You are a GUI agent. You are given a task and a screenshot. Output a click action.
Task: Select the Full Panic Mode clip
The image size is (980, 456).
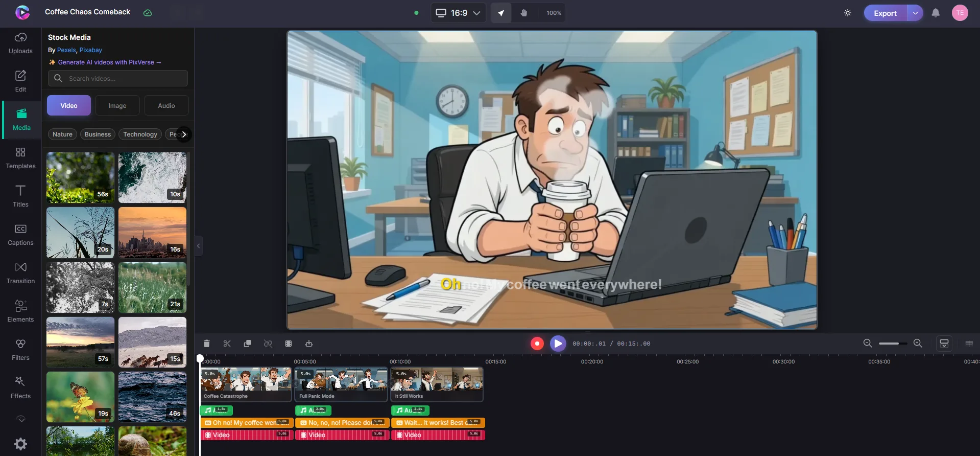pyautogui.click(x=341, y=384)
